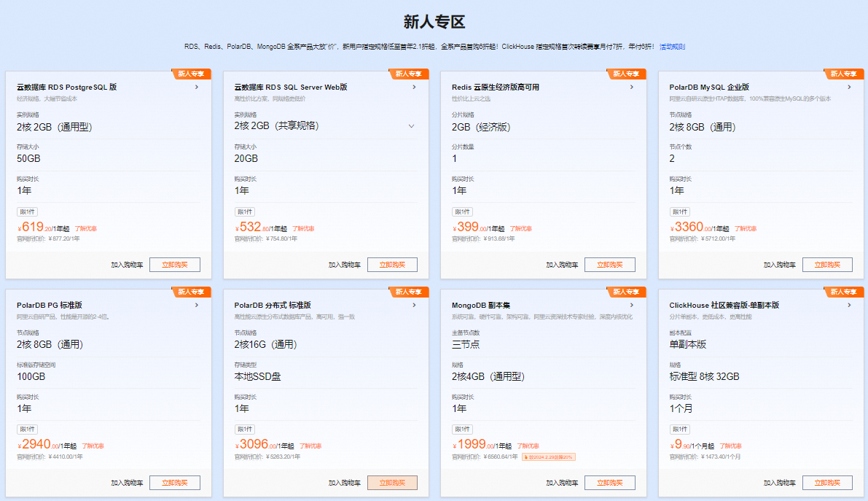
Task: Select 2核16G (通用) node spec value
Action: click(x=266, y=344)
